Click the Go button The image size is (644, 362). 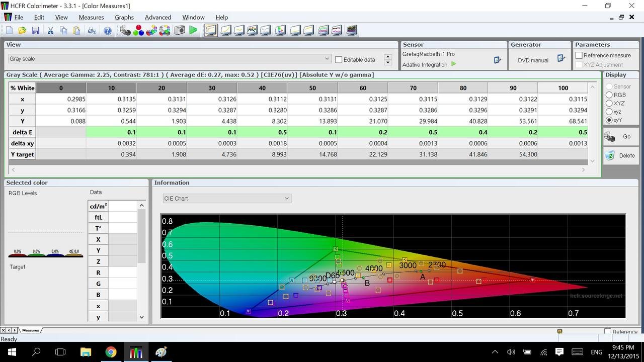[x=620, y=136]
